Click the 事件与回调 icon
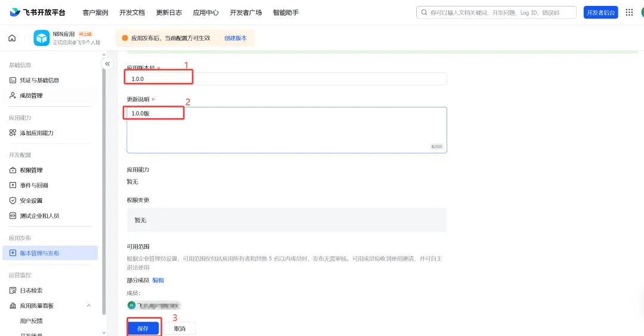 (13, 185)
